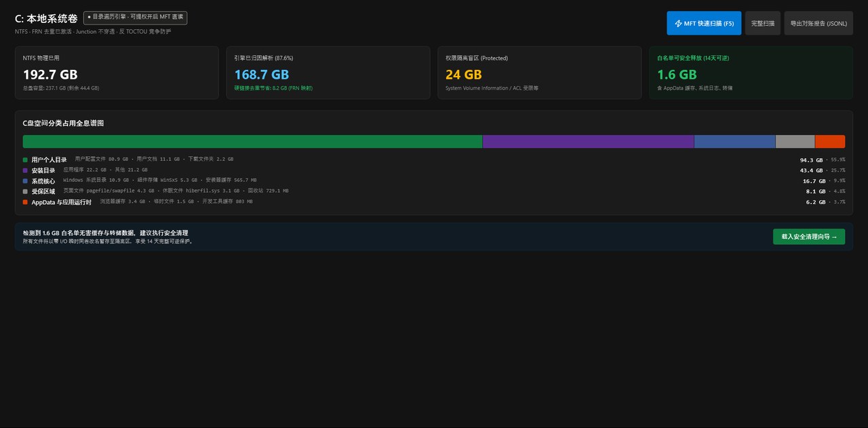This screenshot has width=868, height=428.
Task: Click the 引擎已归因解析 (87.6%) card label
Action: [x=264, y=58]
